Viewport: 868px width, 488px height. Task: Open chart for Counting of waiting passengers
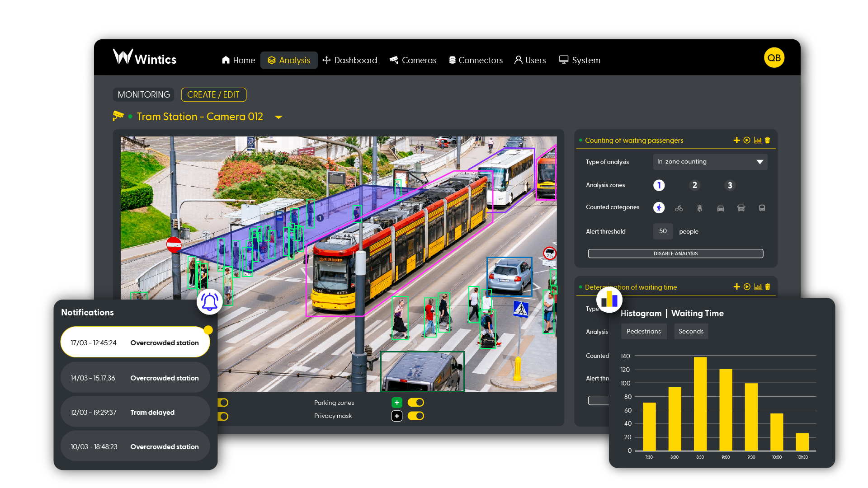[x=758, y=141]
